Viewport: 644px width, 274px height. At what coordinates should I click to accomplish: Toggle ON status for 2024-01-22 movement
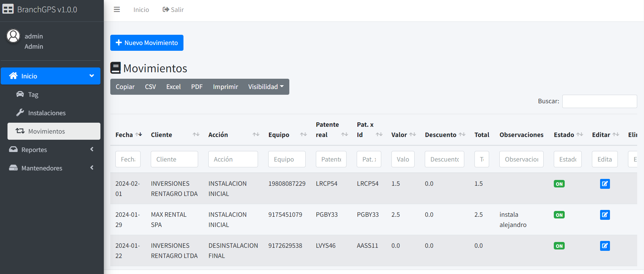coord(559,246)
